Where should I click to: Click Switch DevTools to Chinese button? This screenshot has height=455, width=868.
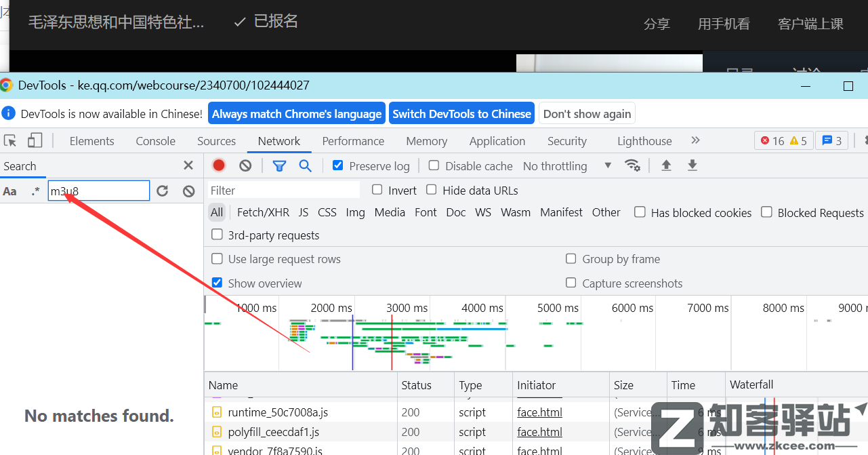461,114
